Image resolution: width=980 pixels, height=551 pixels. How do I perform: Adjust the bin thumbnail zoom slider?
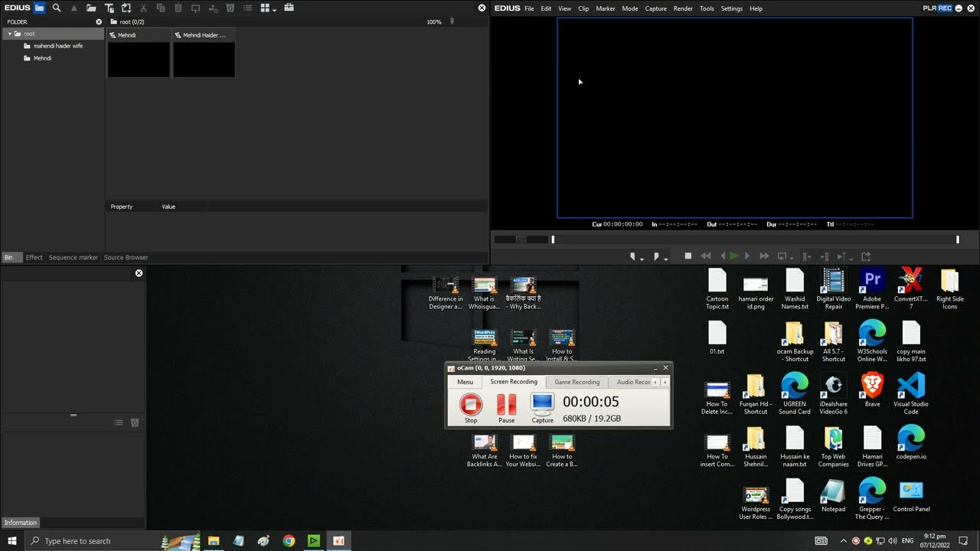tap(452, 21)
